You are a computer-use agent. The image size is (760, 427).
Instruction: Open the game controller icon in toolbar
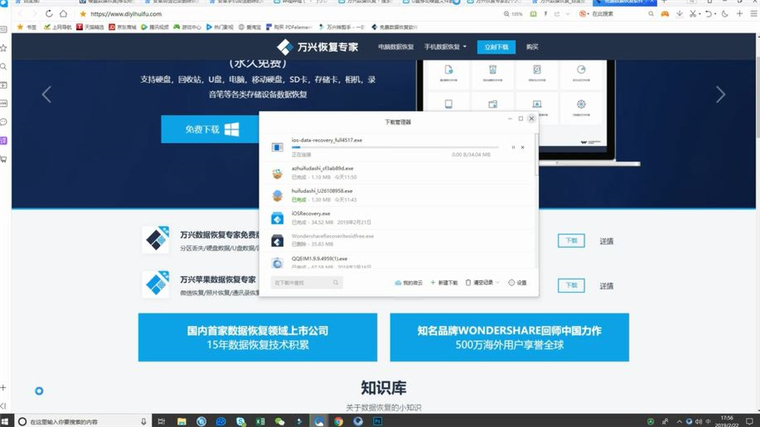(x=665, y=14)
